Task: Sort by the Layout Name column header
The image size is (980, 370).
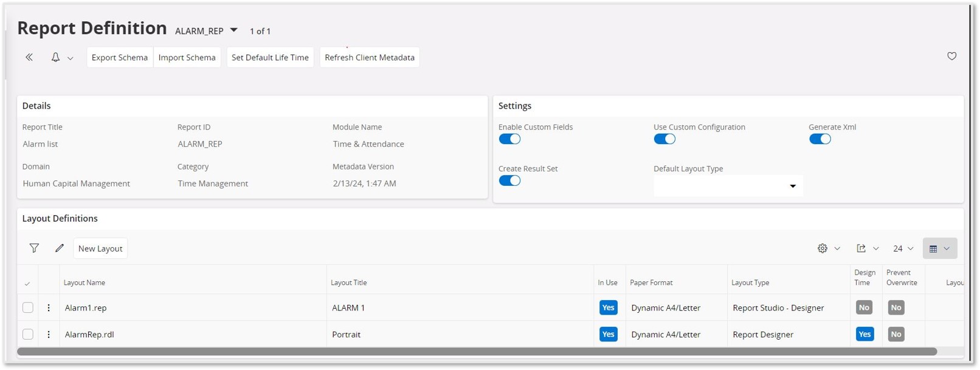Action: (x=85, y=283)
